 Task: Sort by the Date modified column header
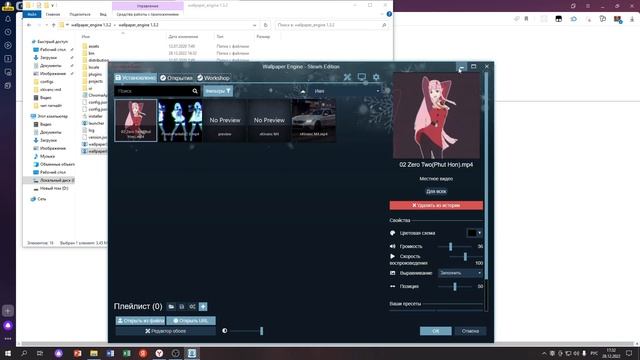pos(183,37)
